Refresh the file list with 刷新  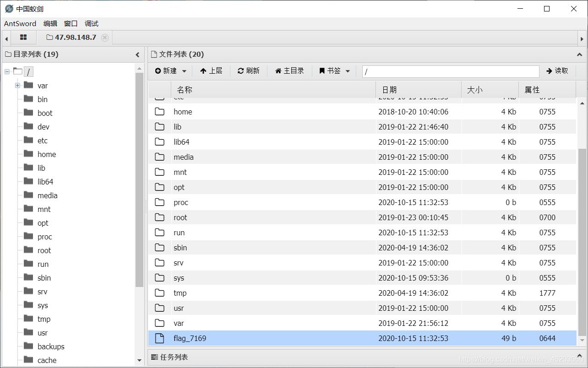click(248, 71)
